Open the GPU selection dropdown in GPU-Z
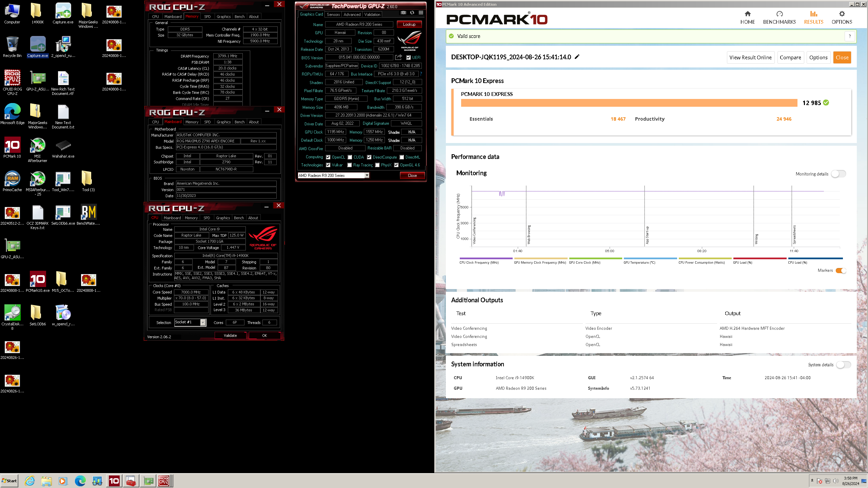868x488 pixels. (x=367, y=175)
